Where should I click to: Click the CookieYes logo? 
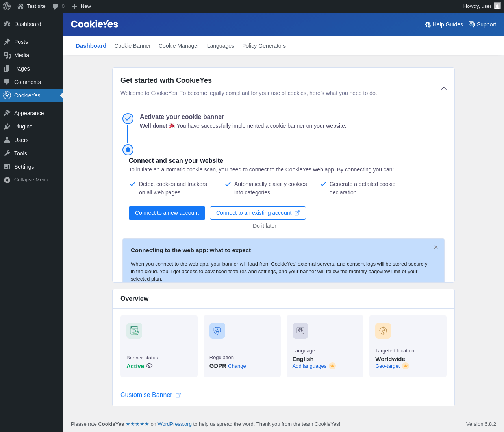pyautogui.click(x=94, y=24)
